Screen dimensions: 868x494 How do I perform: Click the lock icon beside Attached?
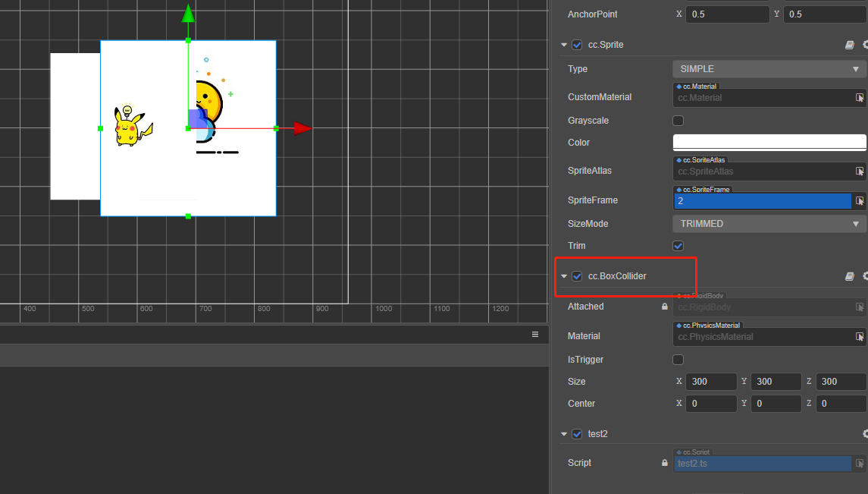[664, 307]
